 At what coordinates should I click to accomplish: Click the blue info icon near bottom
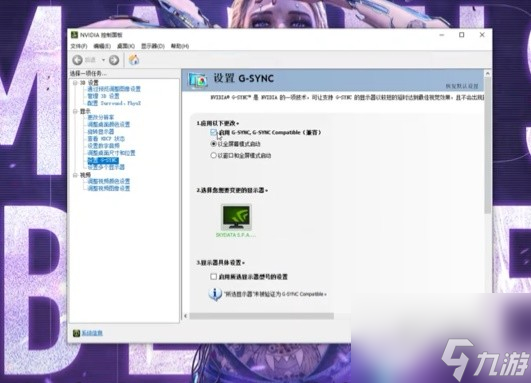[215, 294]
